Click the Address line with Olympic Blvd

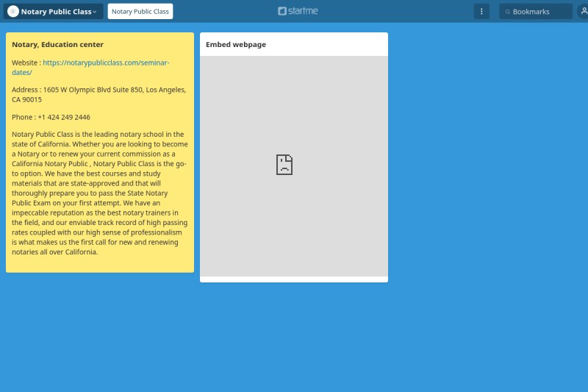pyautogui.click(x=99, y=95)
